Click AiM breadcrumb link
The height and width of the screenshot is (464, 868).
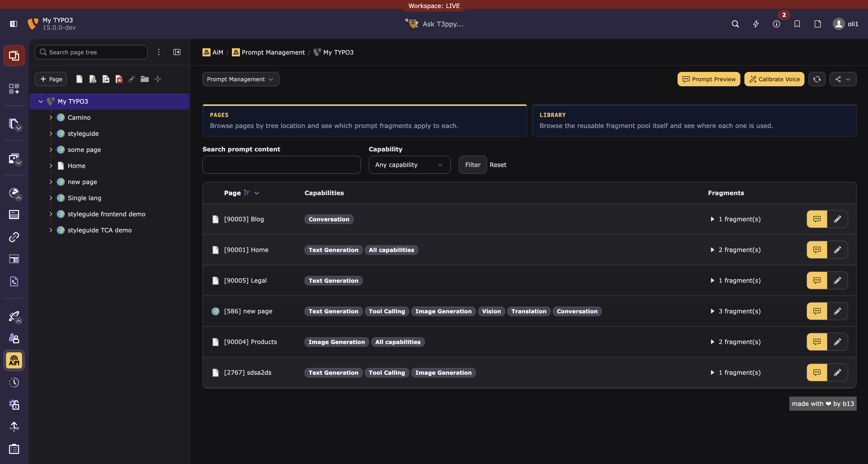coord(213,52)
